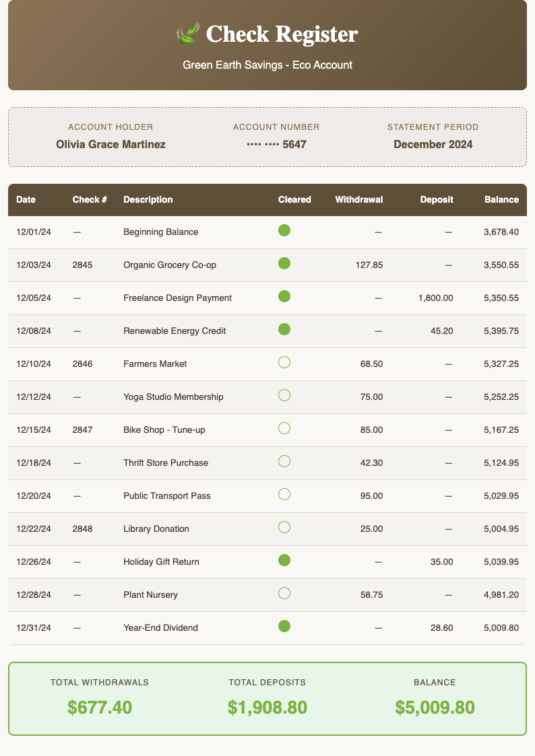
Task: Click the Date column header
Action: click(26, 200)
